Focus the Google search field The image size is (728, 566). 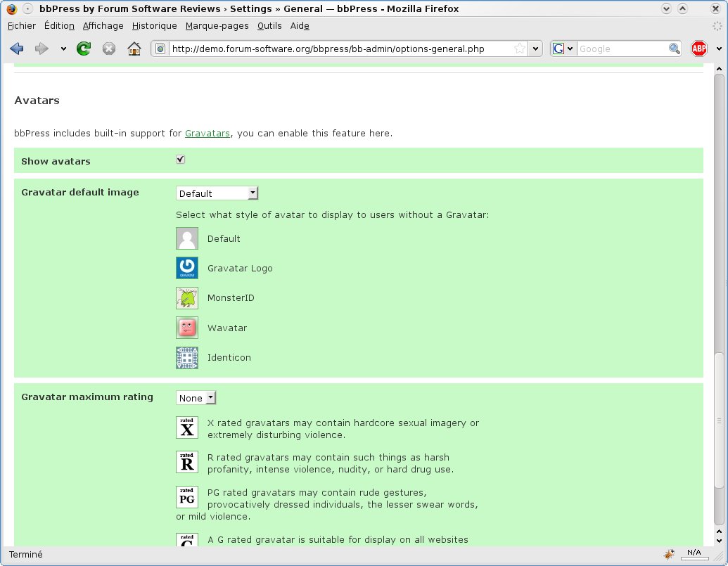coord(622,49)
